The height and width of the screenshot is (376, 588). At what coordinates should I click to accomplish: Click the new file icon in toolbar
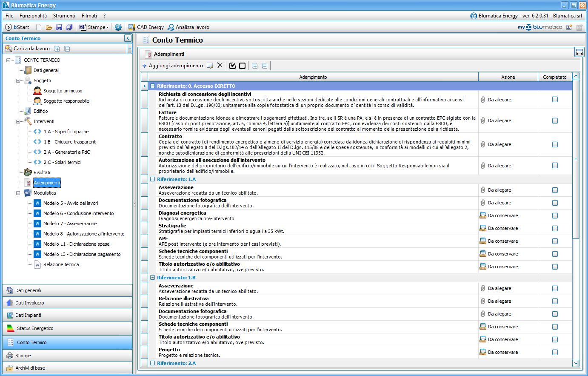point(39,27)
